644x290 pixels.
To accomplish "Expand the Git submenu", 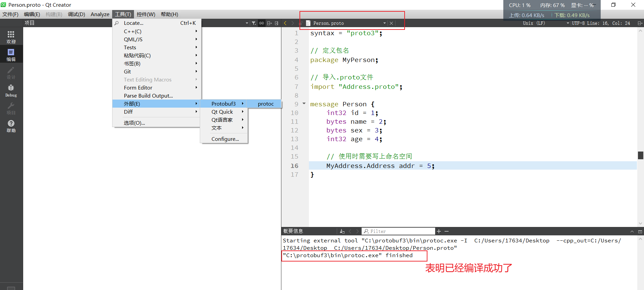I will tap(157, 71).
